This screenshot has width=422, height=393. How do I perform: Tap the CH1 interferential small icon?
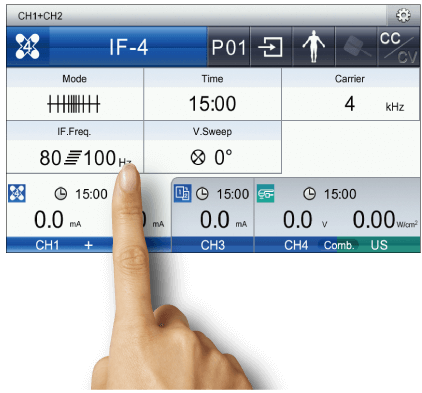17,193
